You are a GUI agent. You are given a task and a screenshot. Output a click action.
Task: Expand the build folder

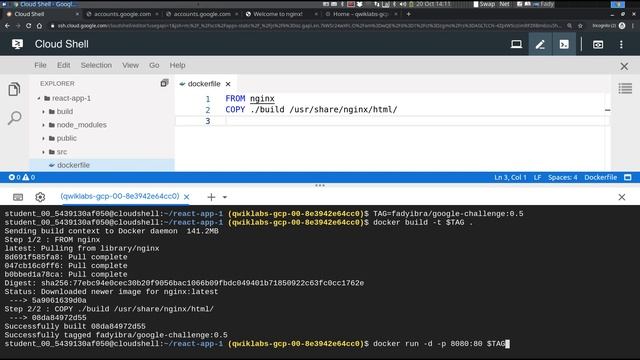[x=44, y=111]
